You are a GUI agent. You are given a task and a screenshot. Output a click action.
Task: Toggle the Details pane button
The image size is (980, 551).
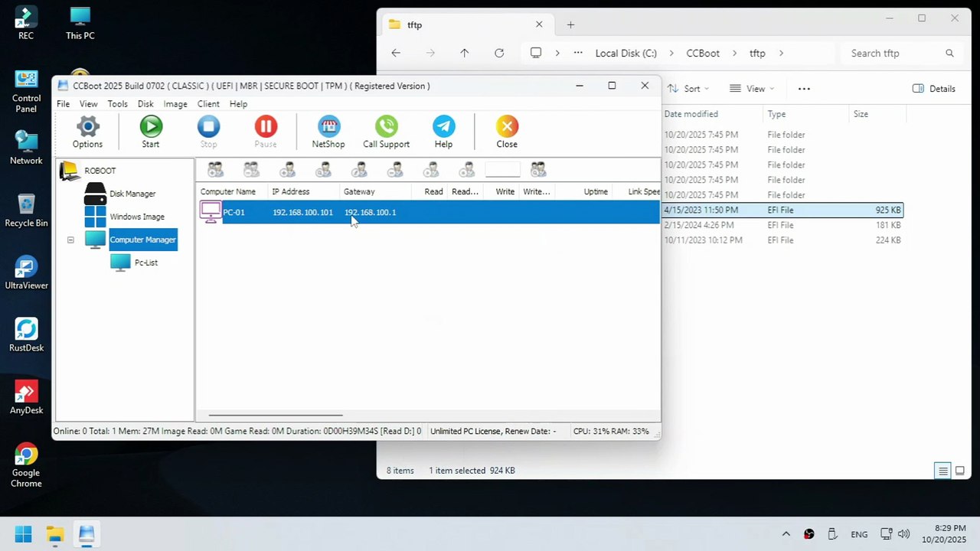pos(934,89)
